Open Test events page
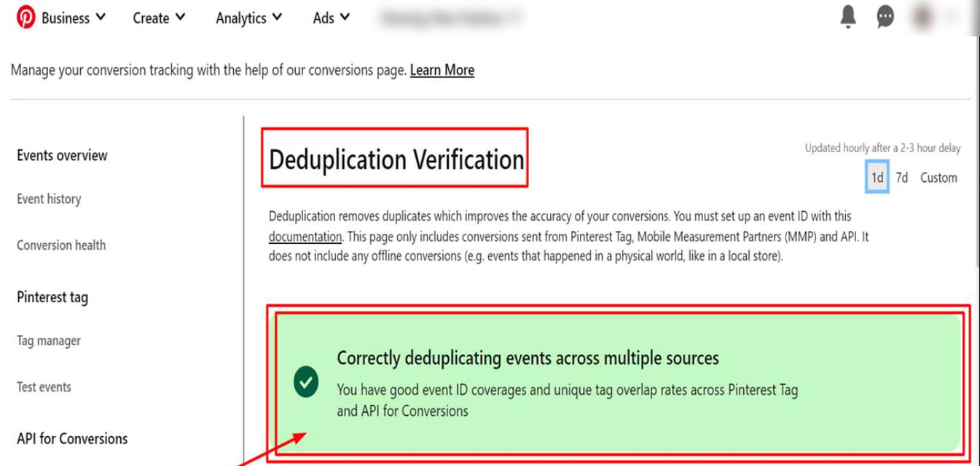Image resolution: width=980 pixels, height=466 pixels. click(x=44, y=387)
